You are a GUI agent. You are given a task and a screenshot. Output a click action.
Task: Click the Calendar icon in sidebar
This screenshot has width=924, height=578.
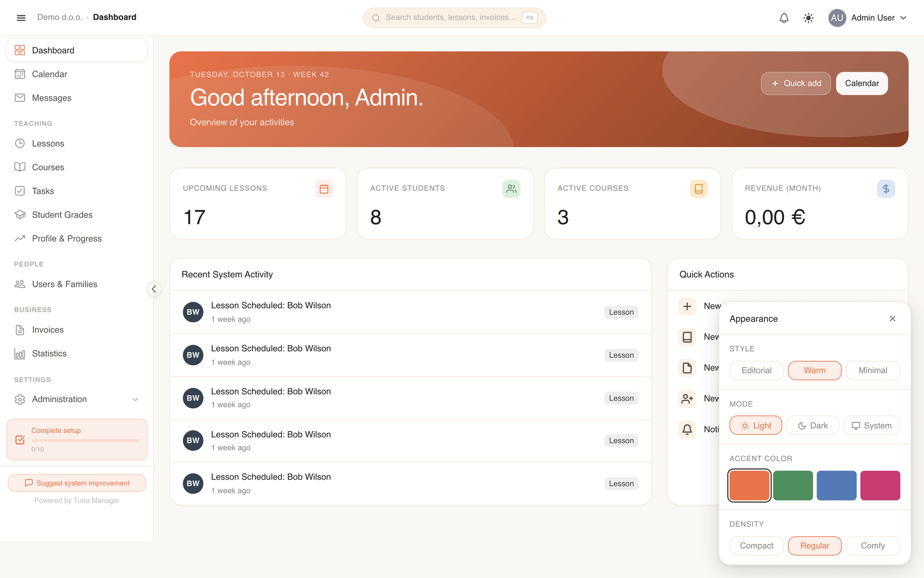[20, 74]
